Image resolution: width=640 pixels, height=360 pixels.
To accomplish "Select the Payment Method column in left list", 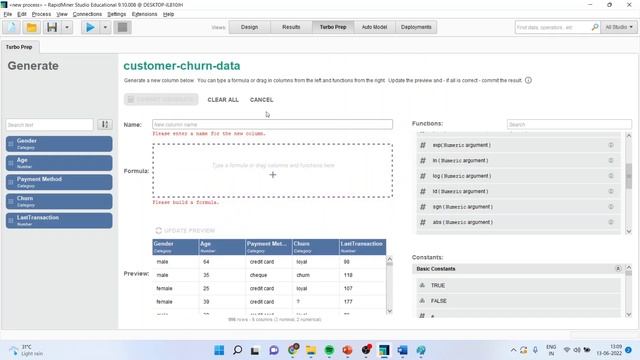I will (59, 182).
